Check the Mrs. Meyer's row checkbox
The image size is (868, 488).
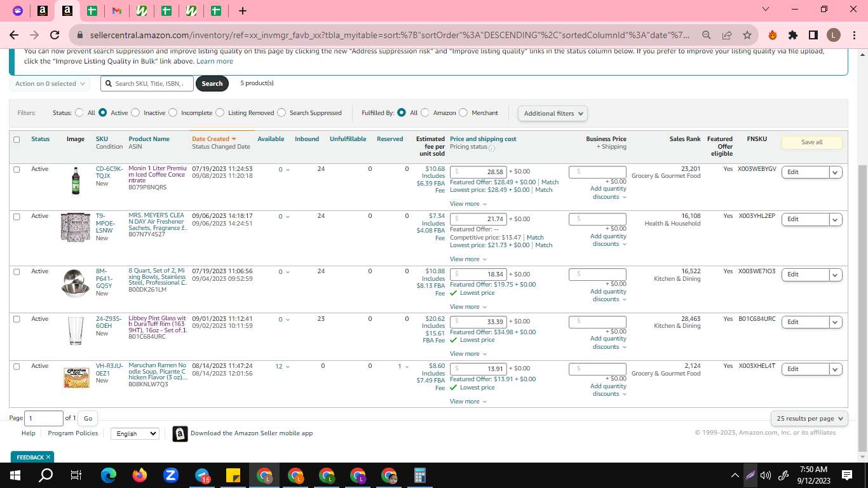click(x=17, y=217)
